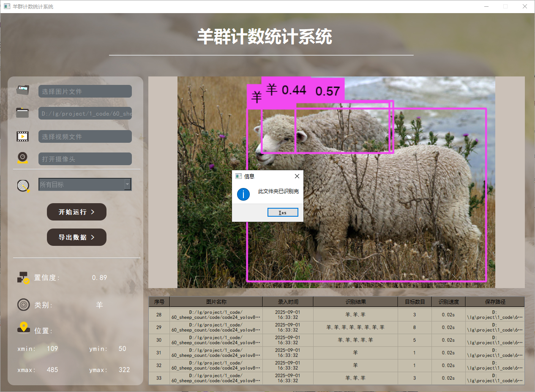Screen dimensions: 535x392
Task: Select the 识别结果 column header
Action: 355,302
